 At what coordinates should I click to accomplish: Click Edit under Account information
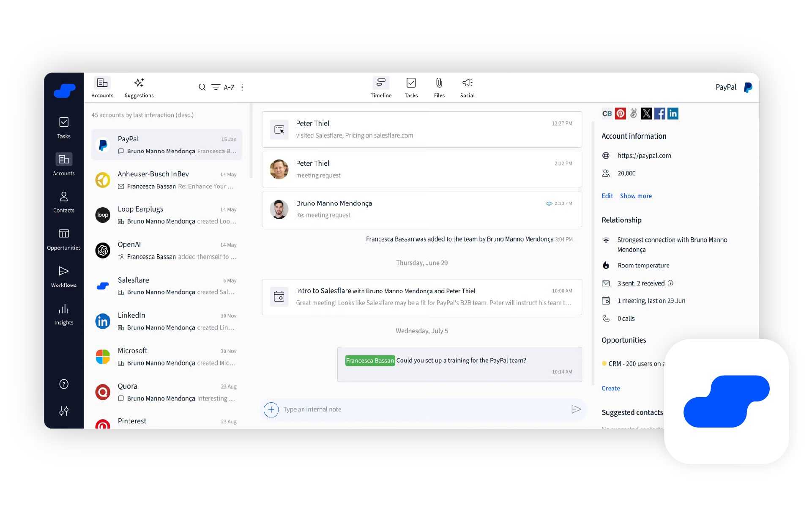[607, 196]
